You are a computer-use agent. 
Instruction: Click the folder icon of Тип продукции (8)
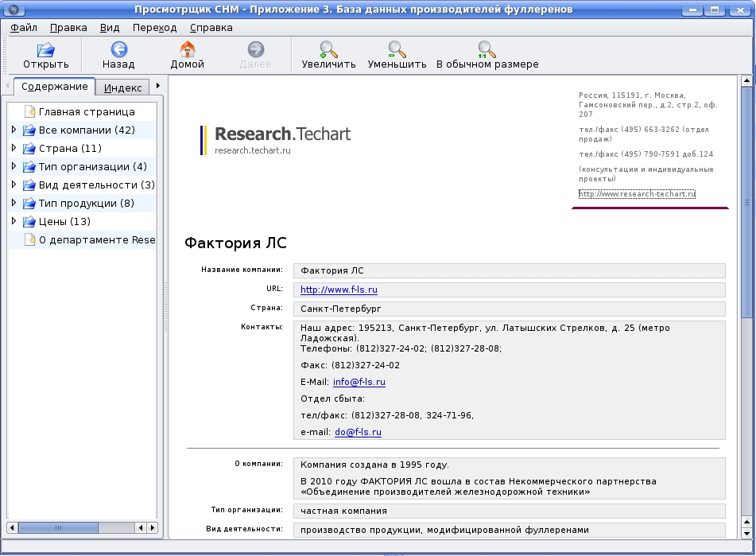click(29, 203)
